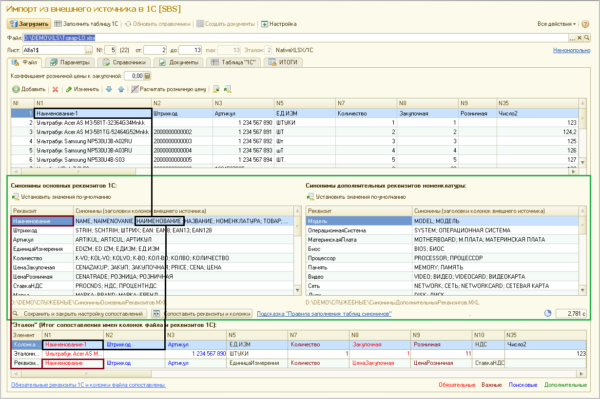Viewport: 600px width, 399px height.
Task: Open help question mark icon
Action: tap(585, 24)
